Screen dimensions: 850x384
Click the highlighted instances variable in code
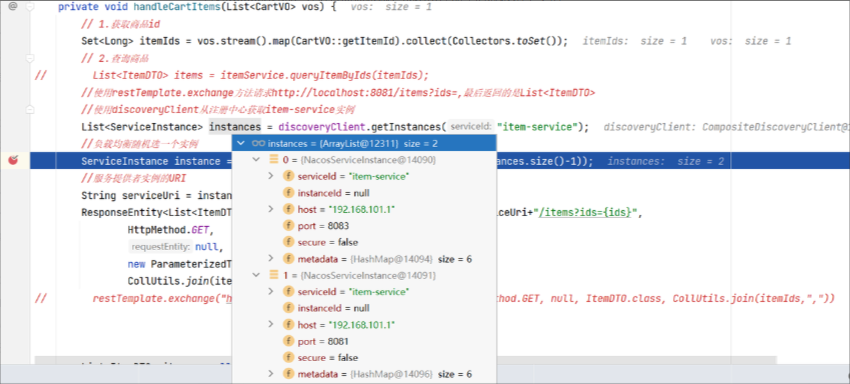[235, 127]
